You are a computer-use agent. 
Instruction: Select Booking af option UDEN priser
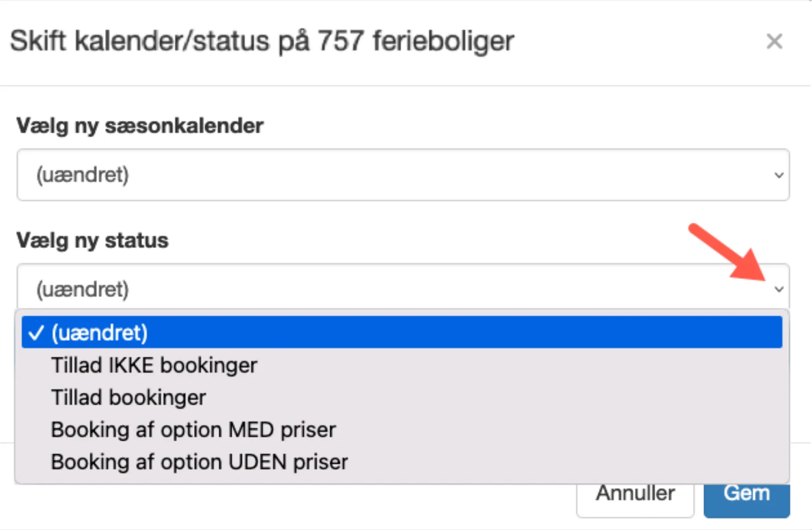click(x=199, y=461)
